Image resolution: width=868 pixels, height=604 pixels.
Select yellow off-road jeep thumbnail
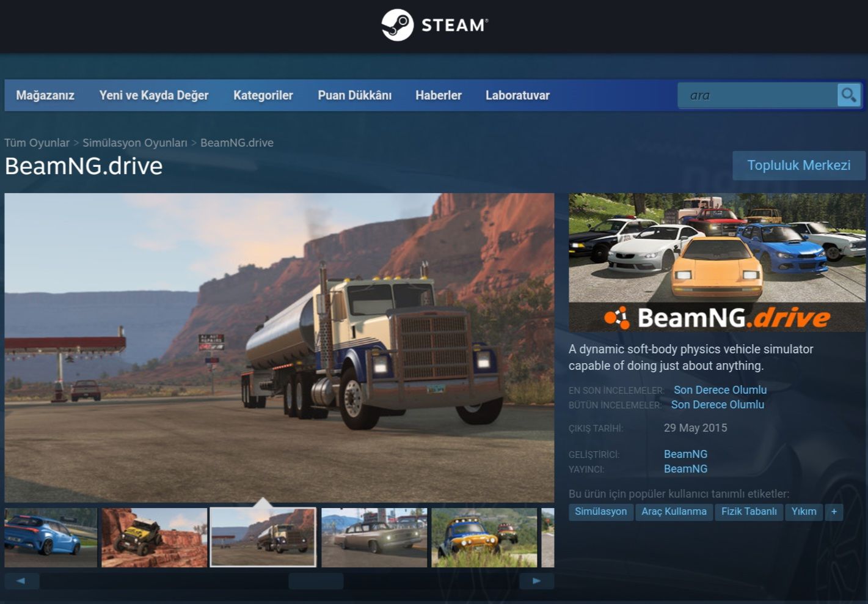coord(155,537)
